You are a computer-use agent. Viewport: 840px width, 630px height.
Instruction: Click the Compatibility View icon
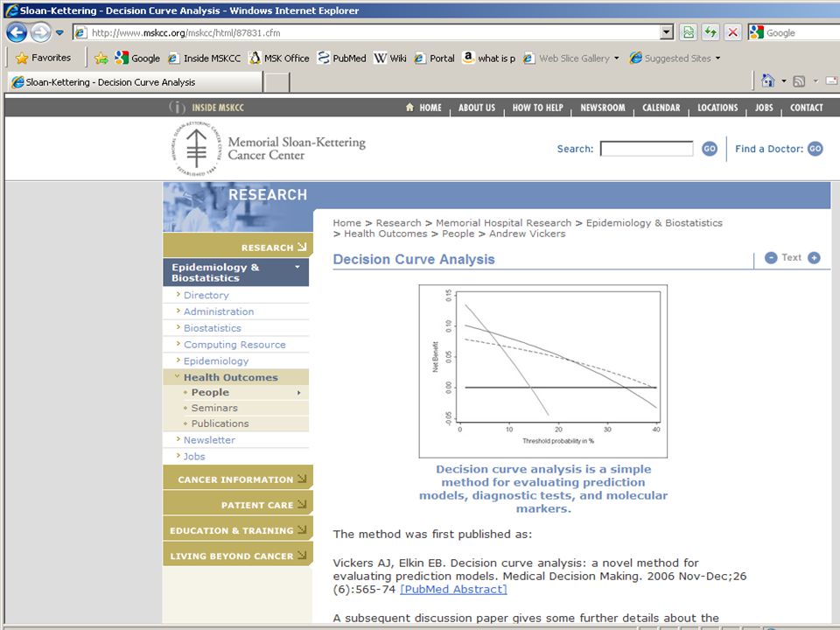[x=689, y=32]
